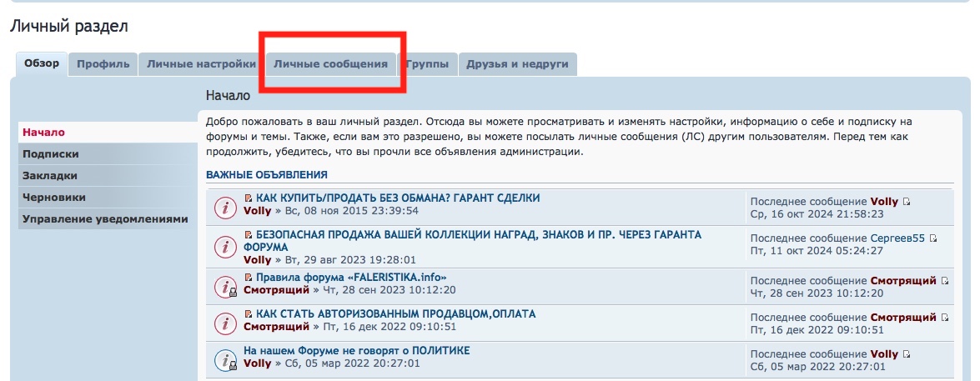Go to last post icon dated 16 дек 2022
This screenshot has width=980, height=381.
point(945,318)
